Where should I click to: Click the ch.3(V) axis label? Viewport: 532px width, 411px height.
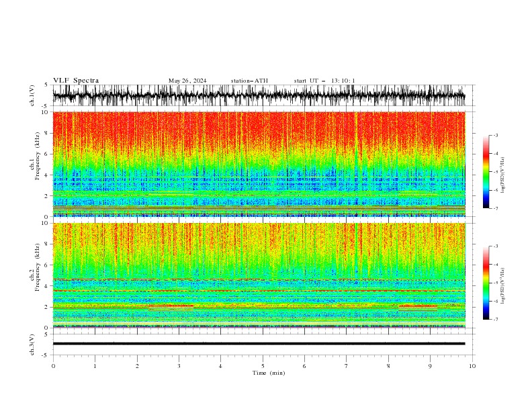32,345
